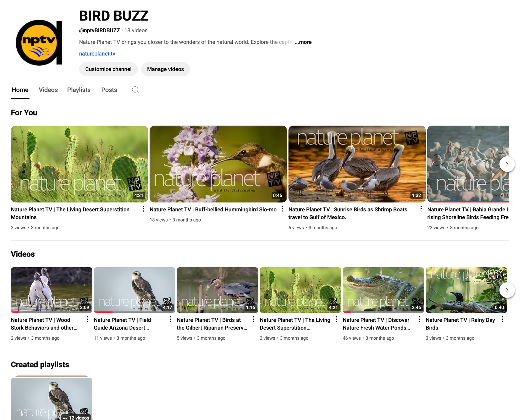
Task: Play the cactus thumbnail in the Videos row
Action: click(301, 290)
